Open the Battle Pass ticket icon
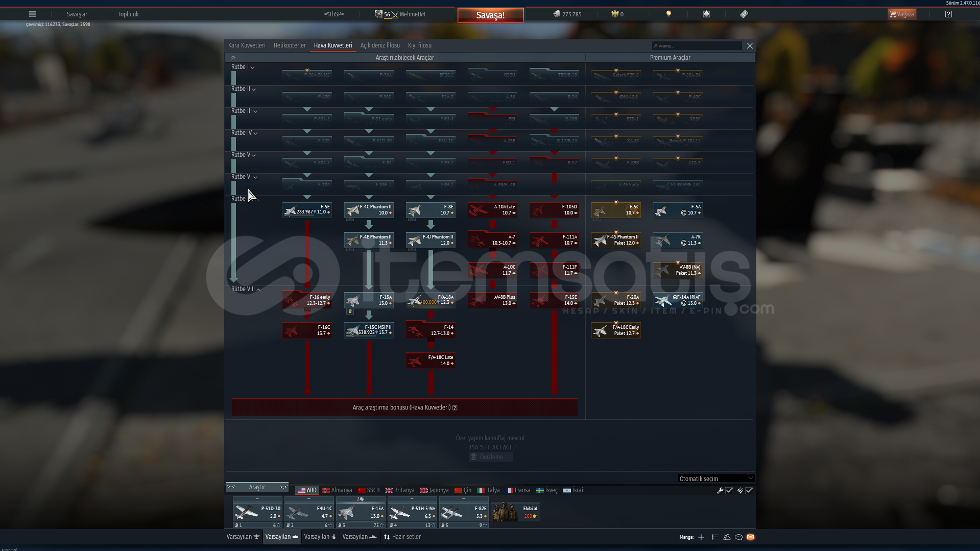 pyautogui.click(x=744, y=14)
